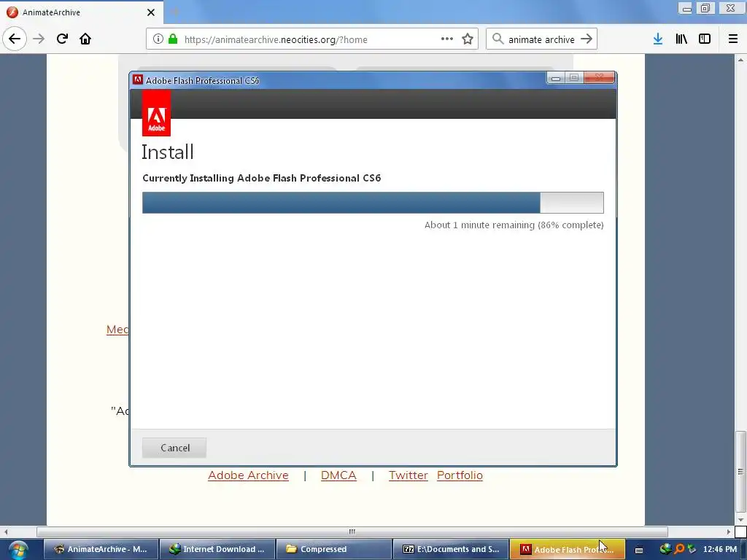Switch to Compressed folder taskbar button
The height and width of the screenshot is (560, 747).
[333, 549]
